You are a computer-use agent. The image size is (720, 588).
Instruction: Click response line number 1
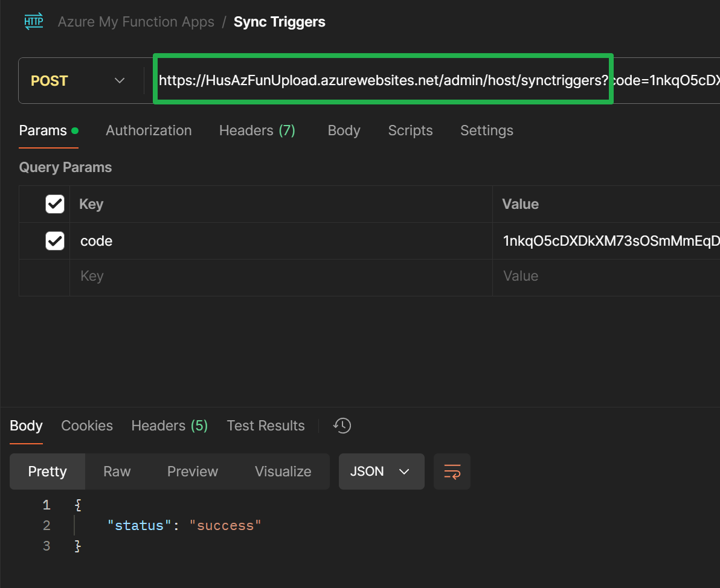click(x=47, y=505)
